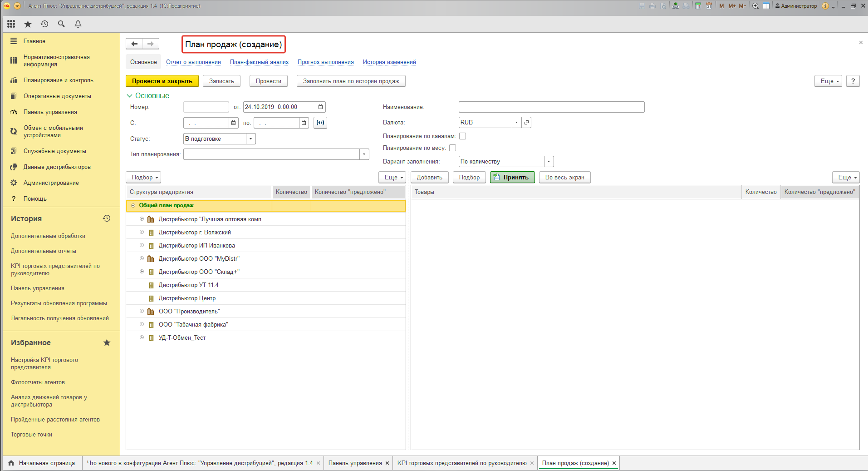The height and width of the screenshot is (471, 868).
Task: Open history clock icon in top toolbar
Action: pos(44,24)
